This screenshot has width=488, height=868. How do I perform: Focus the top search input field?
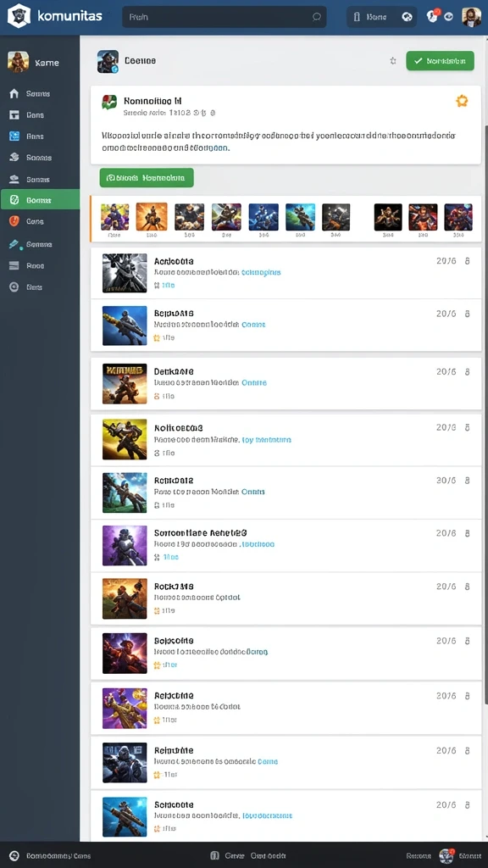click(224, 17)
